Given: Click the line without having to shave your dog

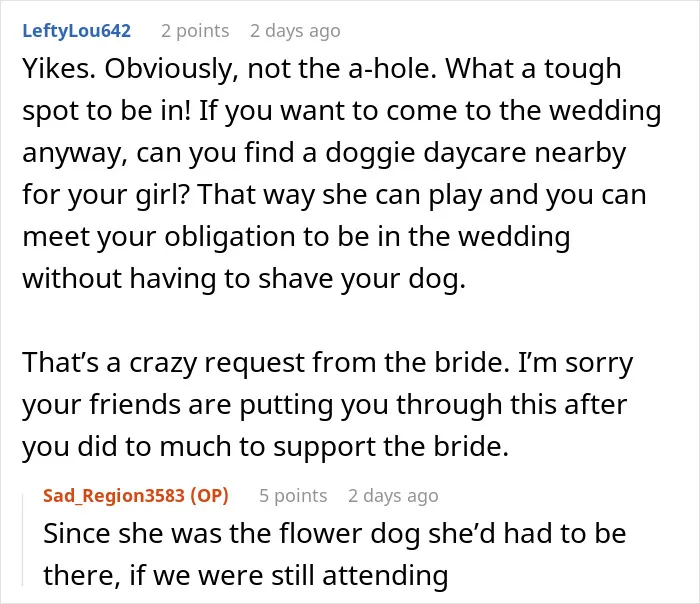Looking at the screenshot, I should point(244,279).
